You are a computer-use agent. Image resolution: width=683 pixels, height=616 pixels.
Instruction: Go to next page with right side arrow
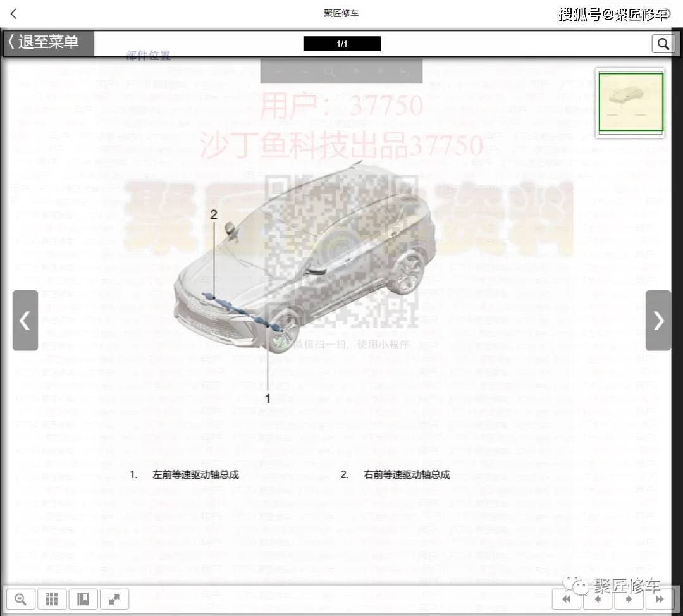[658, 320]
